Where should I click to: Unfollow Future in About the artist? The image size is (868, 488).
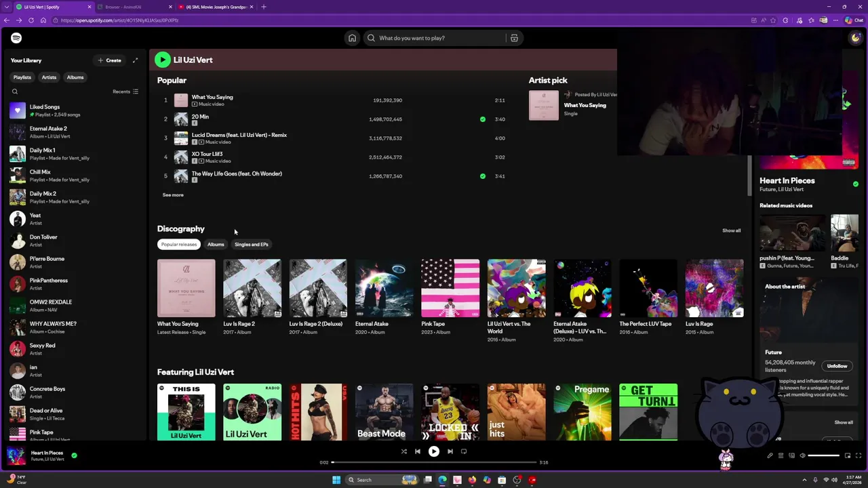point(837,366)
